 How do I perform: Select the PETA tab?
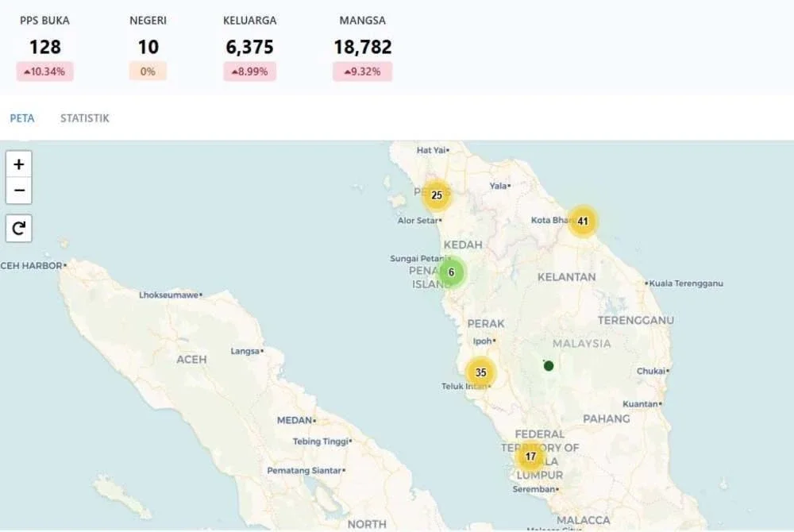(21, 118)
